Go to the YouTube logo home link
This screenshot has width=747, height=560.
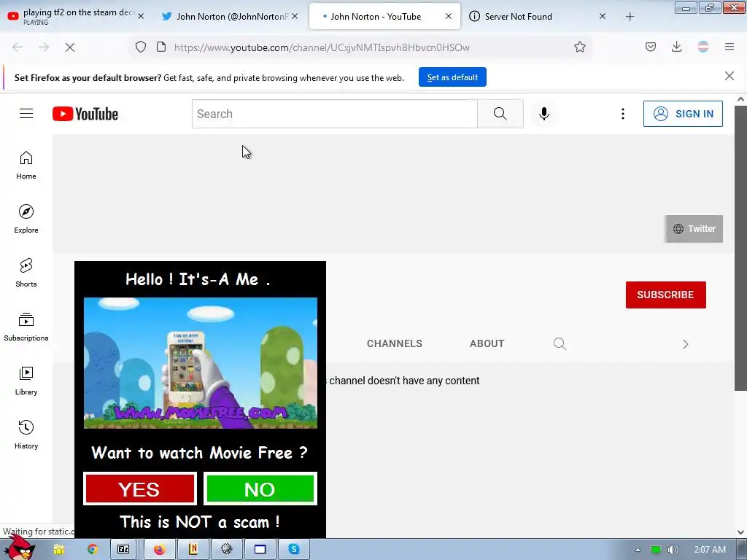pos(85,114)
